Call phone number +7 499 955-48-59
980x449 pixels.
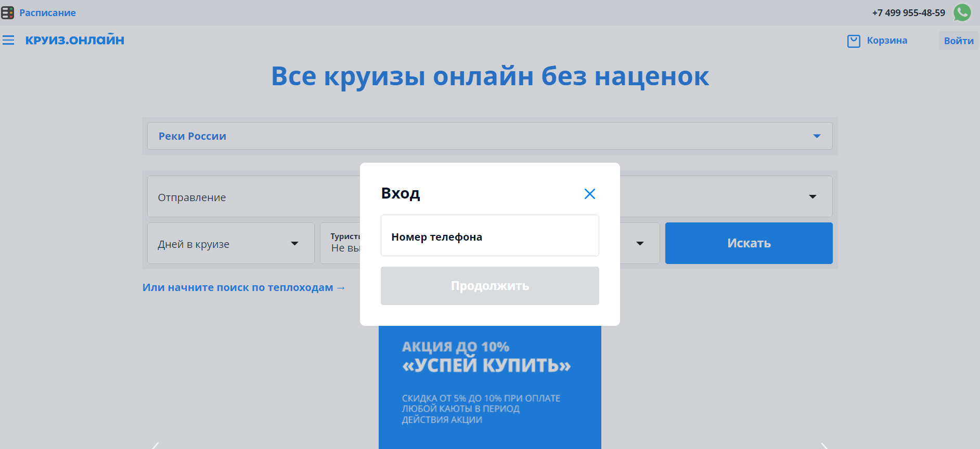(x=908, y=13)
